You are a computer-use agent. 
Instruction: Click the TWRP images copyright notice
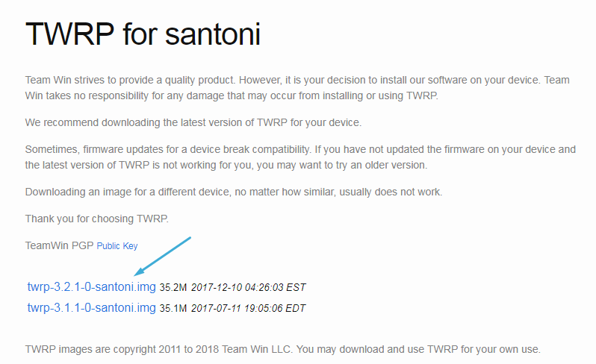click(x=282, y=349)
